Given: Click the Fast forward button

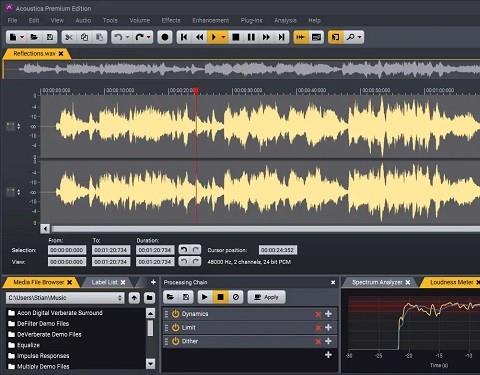Looking at the screenshot, I should tap(266, 37).
